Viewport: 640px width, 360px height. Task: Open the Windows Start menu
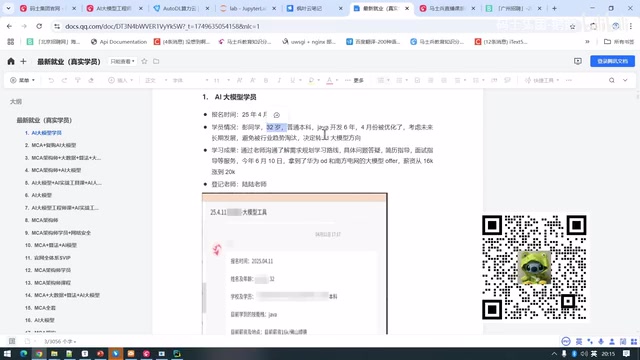(x=7, y=353)
